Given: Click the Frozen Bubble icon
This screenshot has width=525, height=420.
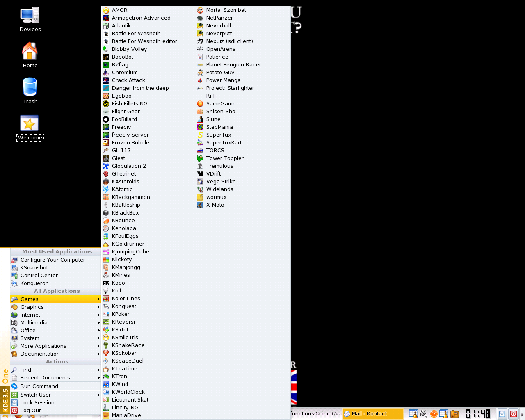Looking at the screenshot, I should click(106, 143).
